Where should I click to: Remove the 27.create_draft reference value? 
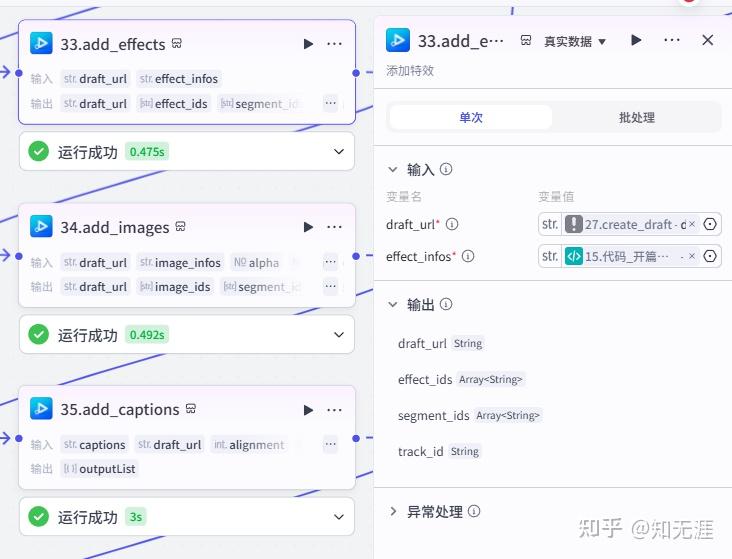692,224
